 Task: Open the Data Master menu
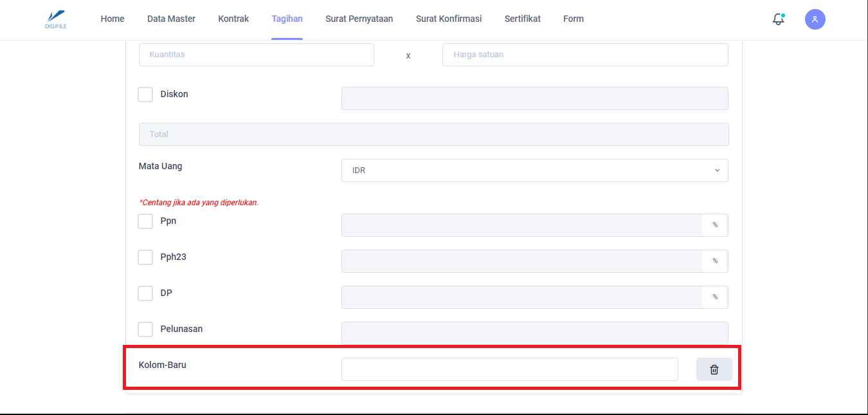171,19
